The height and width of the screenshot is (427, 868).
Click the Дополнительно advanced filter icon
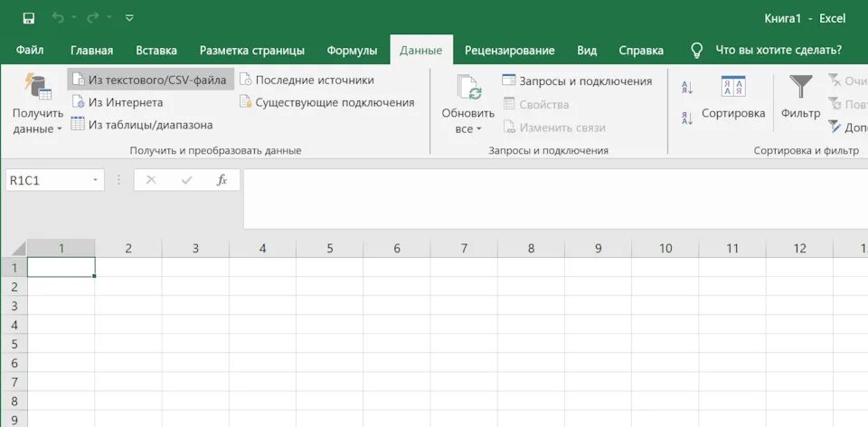click(835, 127)
